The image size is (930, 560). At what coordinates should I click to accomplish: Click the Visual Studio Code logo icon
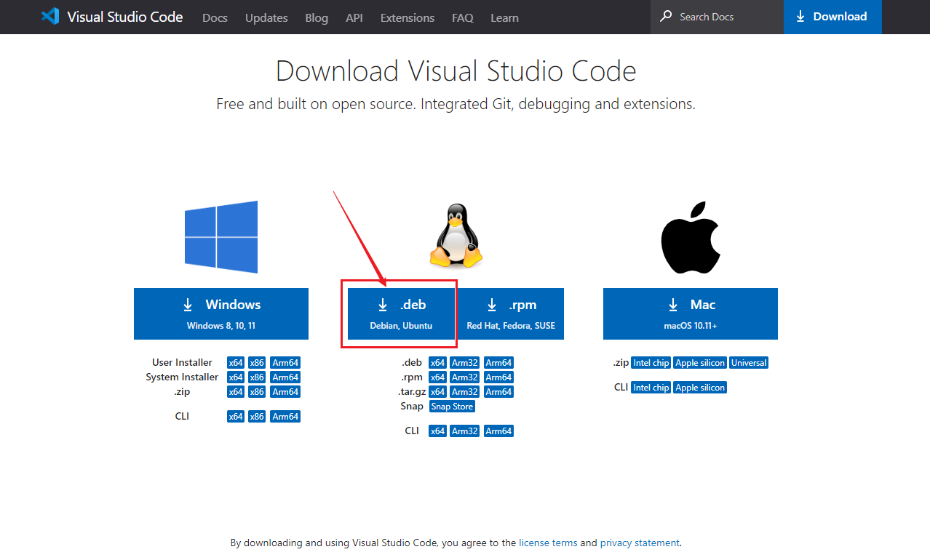tap(50, 17)
